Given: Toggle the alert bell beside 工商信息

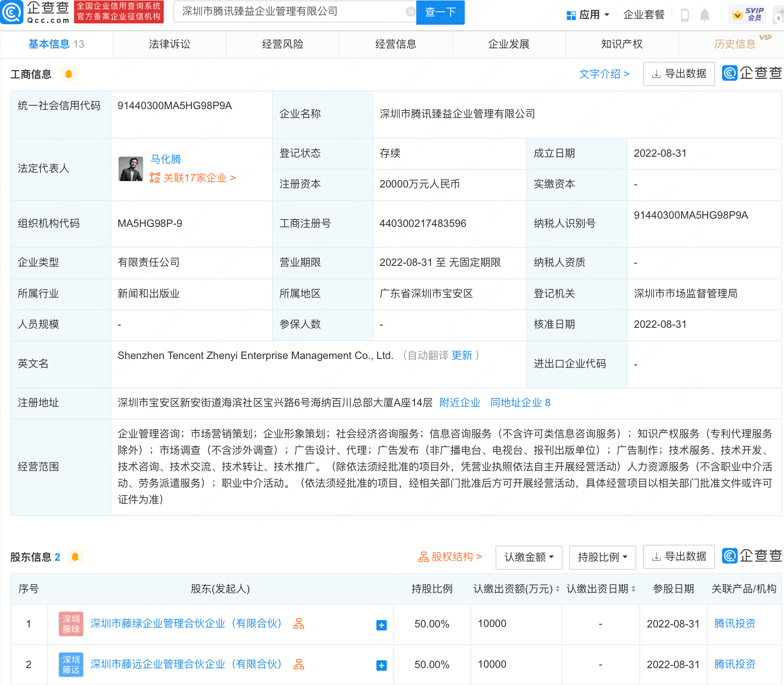Looking at the screenshot, I should point(69,74).
